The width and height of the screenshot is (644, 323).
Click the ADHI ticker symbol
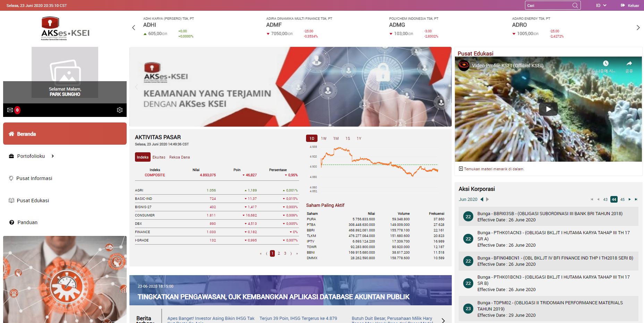point(150,25)
